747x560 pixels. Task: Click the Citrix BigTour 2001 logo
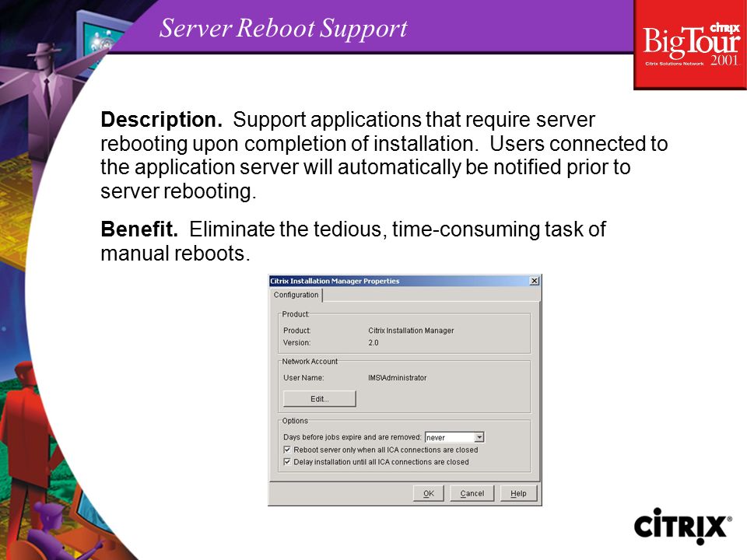690,44
